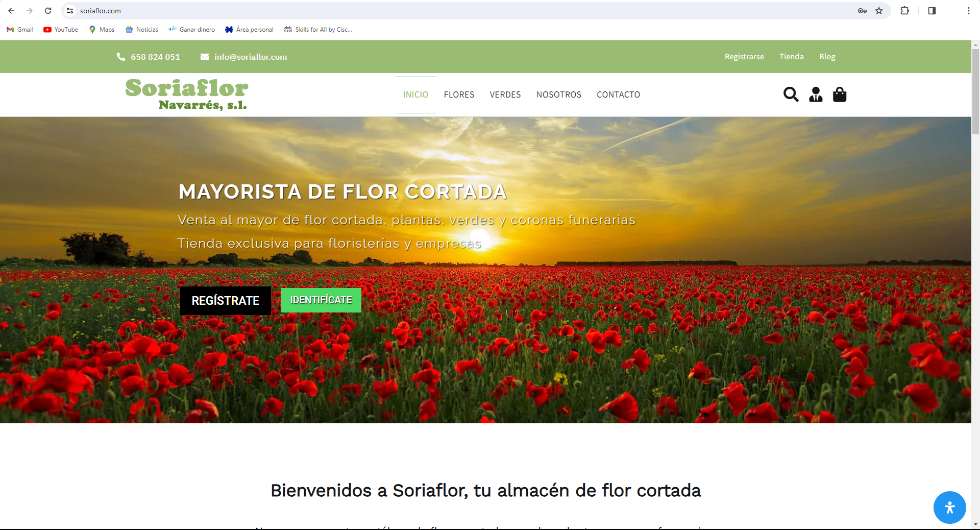Click the info@soriaflor.com email link
Image resolution: width=980 pixels, height=530 pixels.
click(251, 57)
